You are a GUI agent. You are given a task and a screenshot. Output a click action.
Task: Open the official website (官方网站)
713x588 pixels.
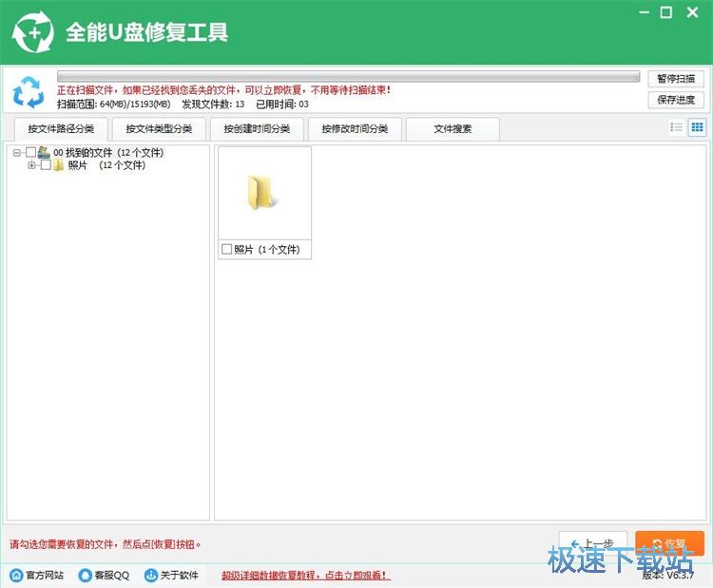tap(36, 575)
